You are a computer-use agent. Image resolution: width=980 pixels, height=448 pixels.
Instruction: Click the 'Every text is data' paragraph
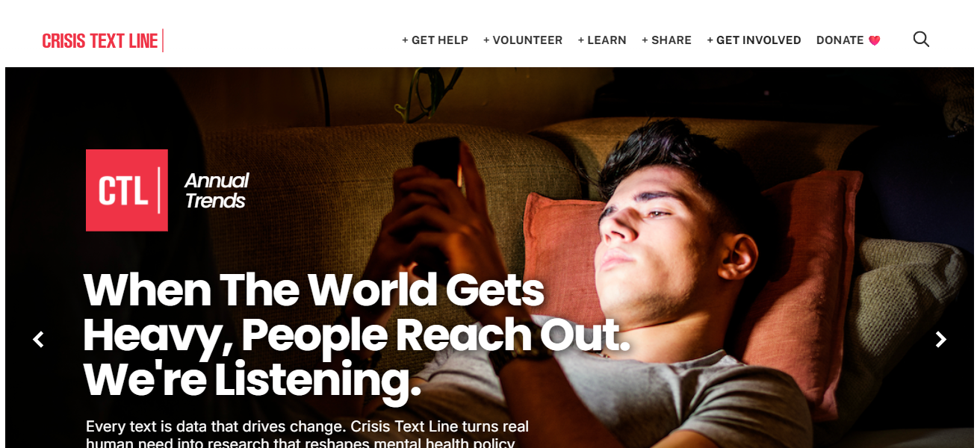(x=308, y=435)
